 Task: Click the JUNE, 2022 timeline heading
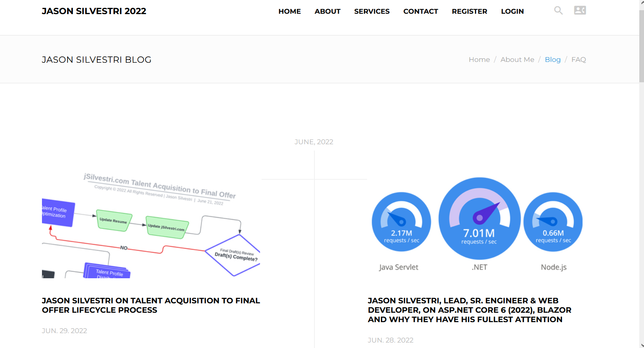coord(314,142)
